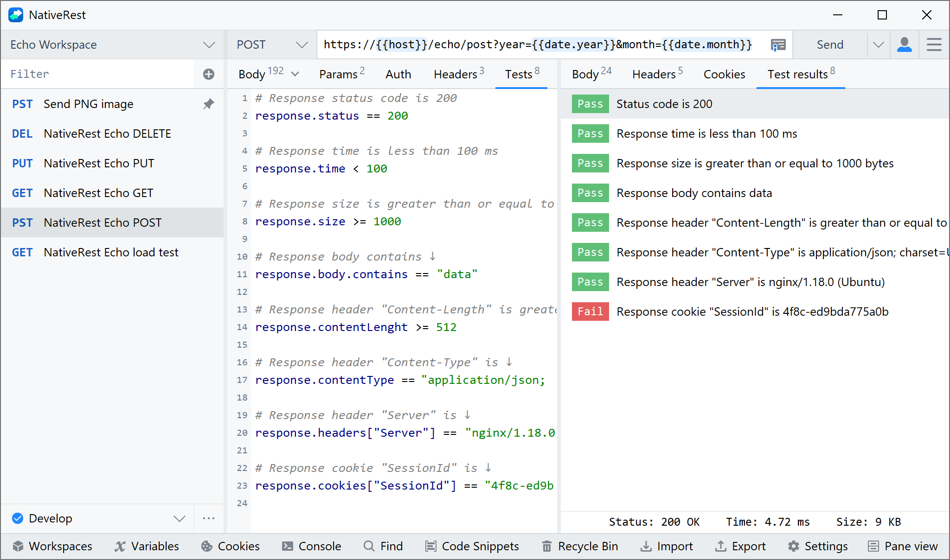This screenshot has height=560, width=950.
Task: Click the URL input field
Action: point(540,45)
